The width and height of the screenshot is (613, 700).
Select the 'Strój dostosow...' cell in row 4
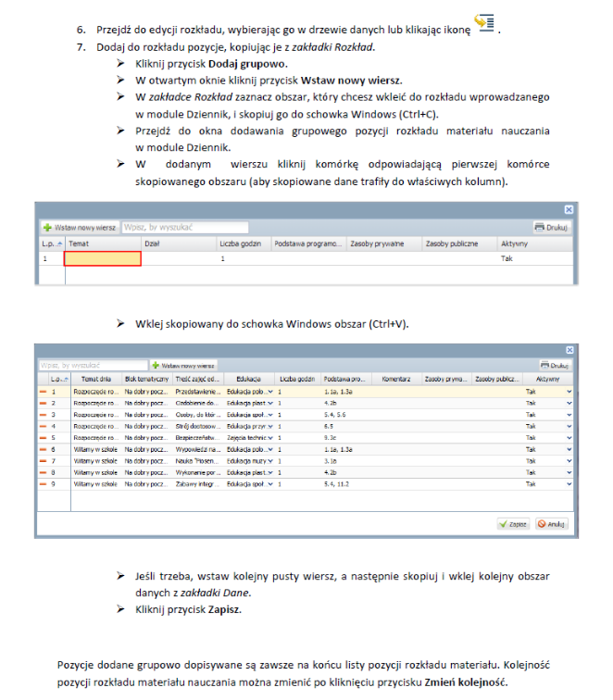198,426
